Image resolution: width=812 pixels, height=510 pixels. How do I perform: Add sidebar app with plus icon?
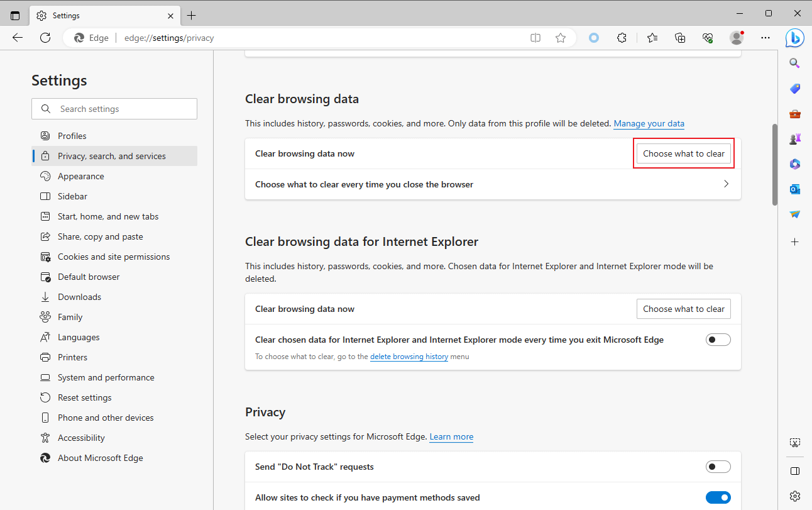(x=795, y=241)
